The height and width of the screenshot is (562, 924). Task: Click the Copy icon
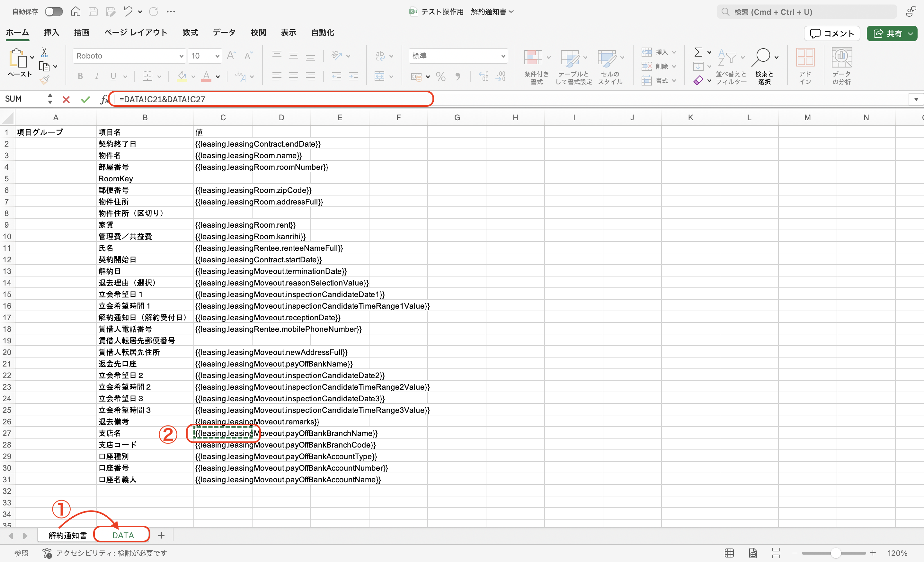(x=44, y=67)
